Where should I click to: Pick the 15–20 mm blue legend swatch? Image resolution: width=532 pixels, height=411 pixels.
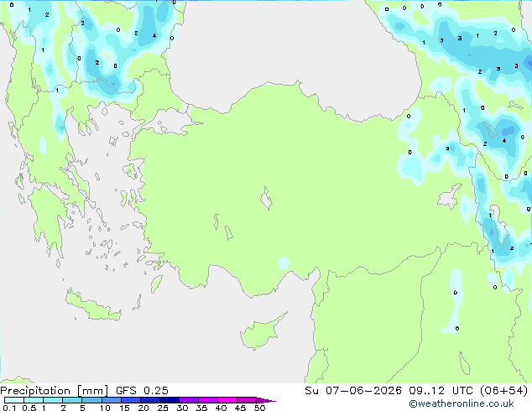coord(130,400)
